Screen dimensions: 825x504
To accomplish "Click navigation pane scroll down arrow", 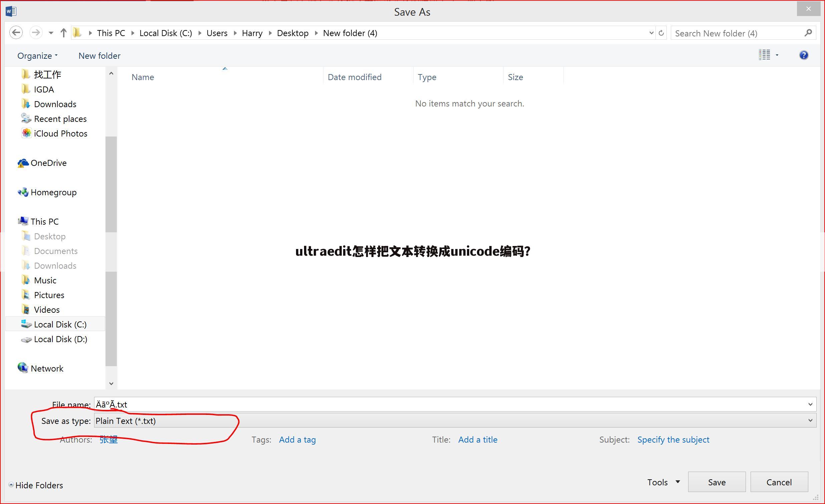I will [x=111, y=384].
